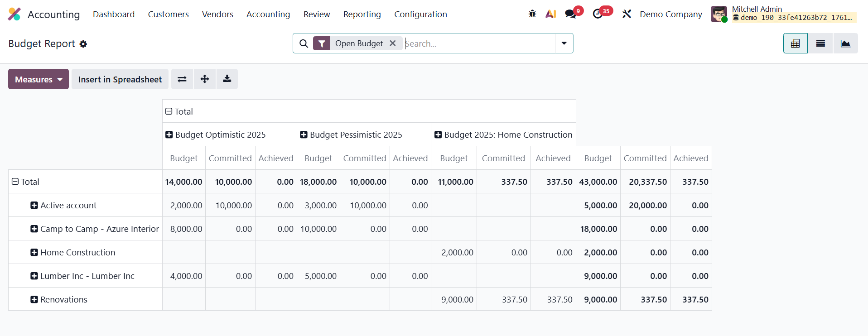Download the pivot table as xlsx
Viewport: 868px width, 336px height.
[227, 79]
